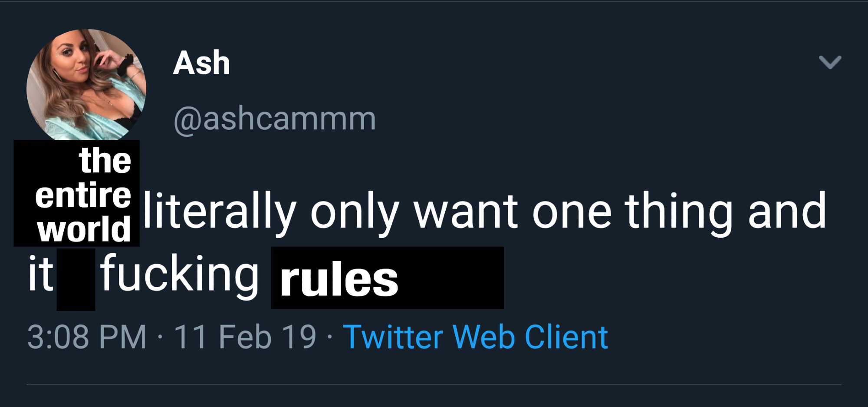Click the word "it" starting the second line

(40, 274)
